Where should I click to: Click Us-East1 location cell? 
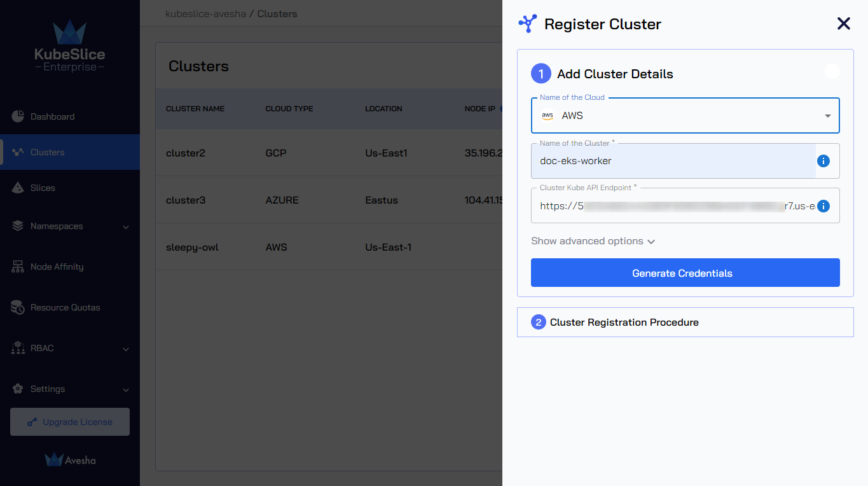(x=386, y=153)
